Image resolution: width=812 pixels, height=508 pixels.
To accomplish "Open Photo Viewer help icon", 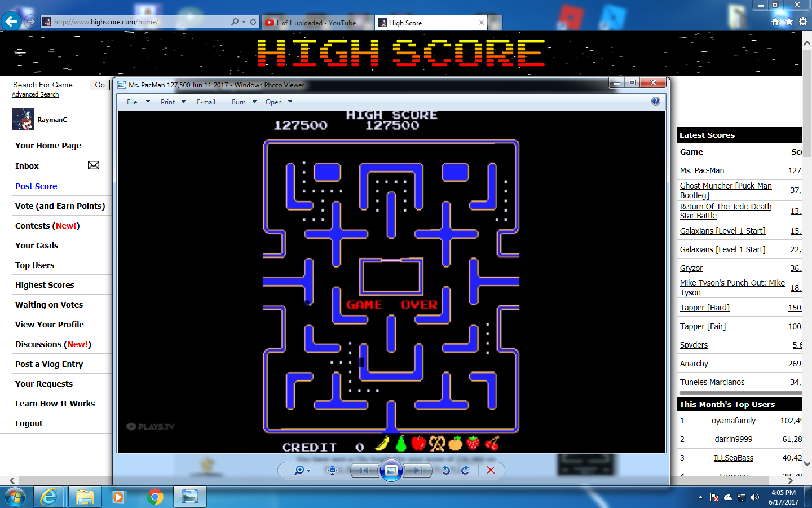I will click(655, 101).
